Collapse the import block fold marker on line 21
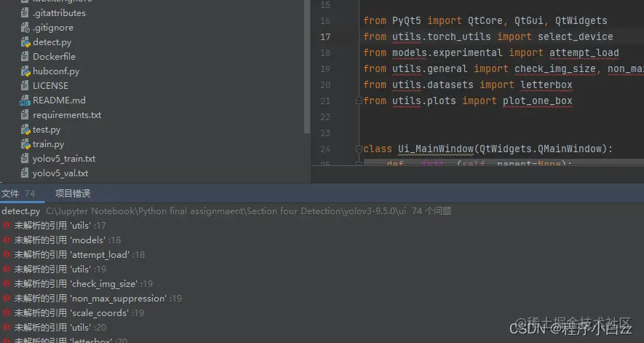The height and width of the screenshot is (343, 644). coord(359,100)
